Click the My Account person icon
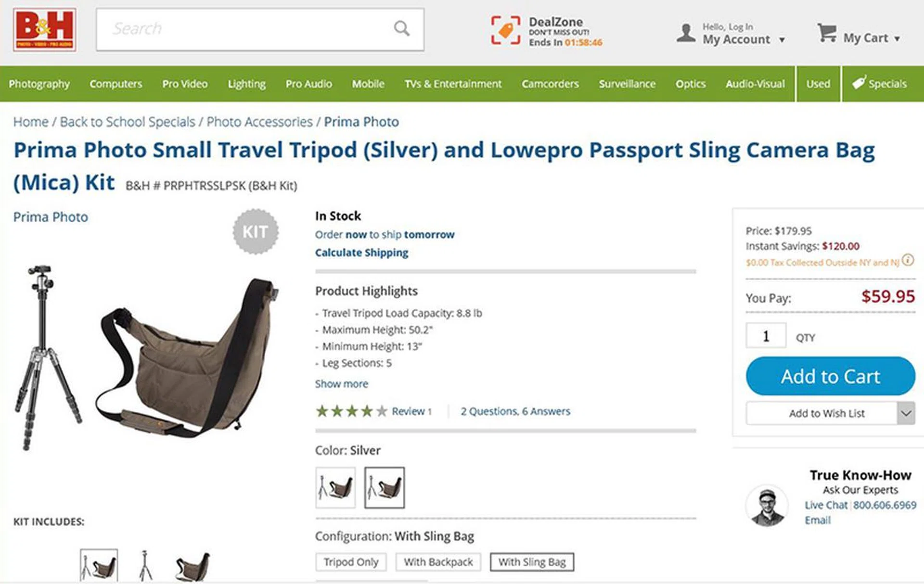The height and width of the screenshot is (584, 924). click(686, 33)
